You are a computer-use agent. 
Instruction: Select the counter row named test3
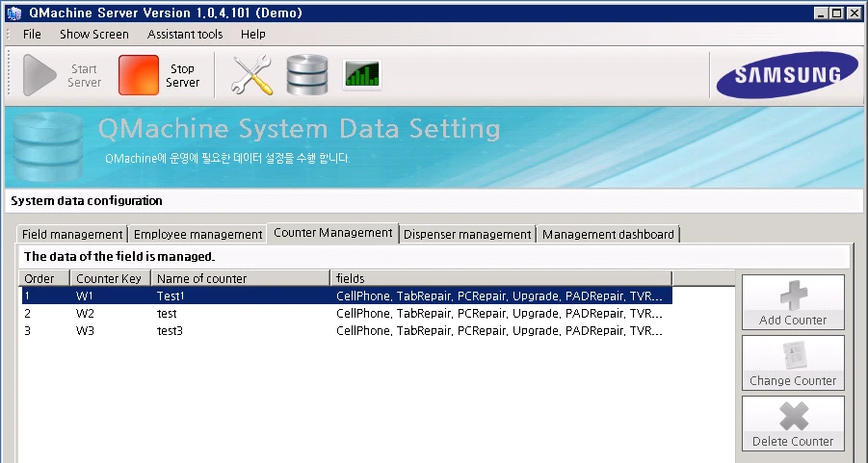click(347, 331)
